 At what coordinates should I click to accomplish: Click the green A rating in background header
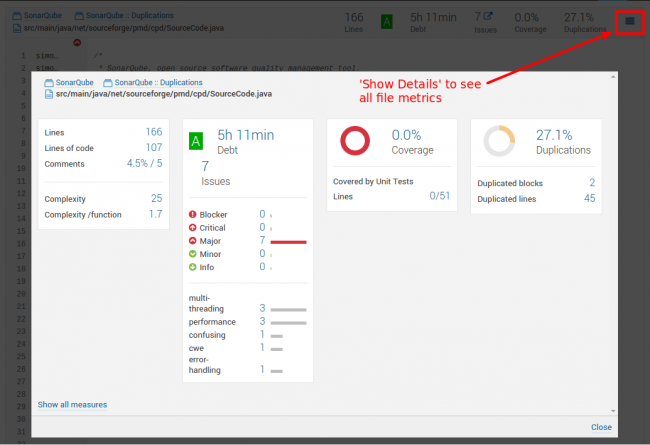[x=386, y=22]
